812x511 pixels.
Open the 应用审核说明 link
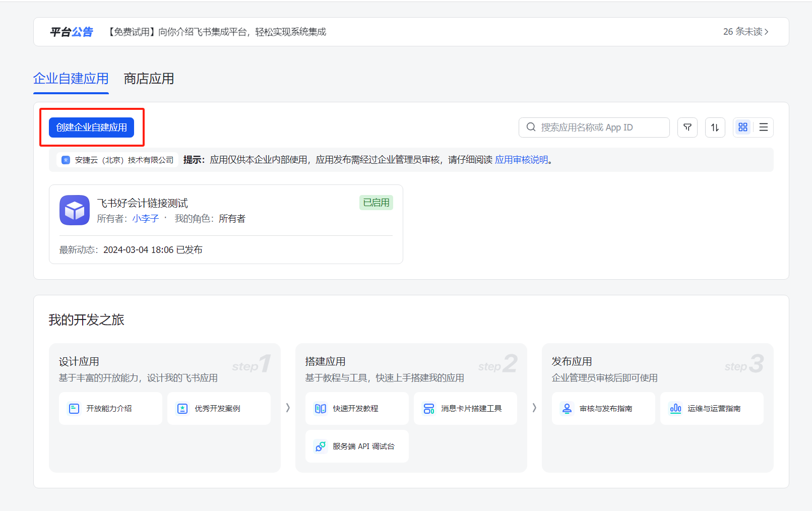521,160
